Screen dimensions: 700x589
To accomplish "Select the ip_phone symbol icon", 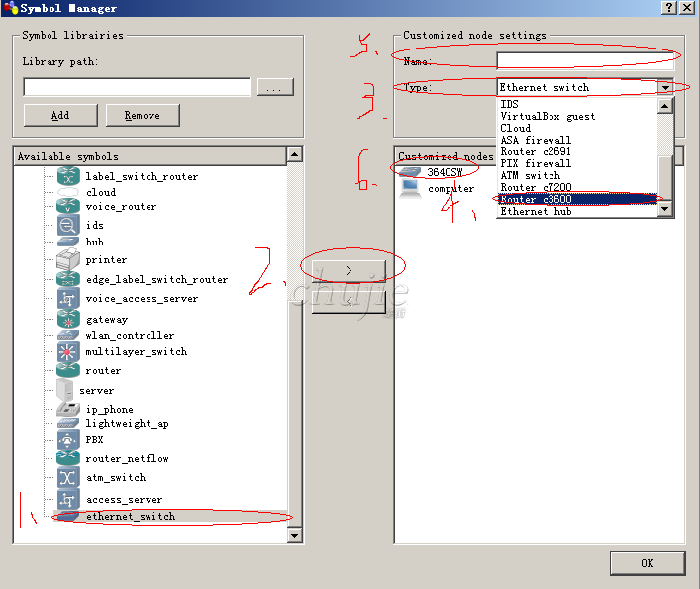I will point(68,409).
